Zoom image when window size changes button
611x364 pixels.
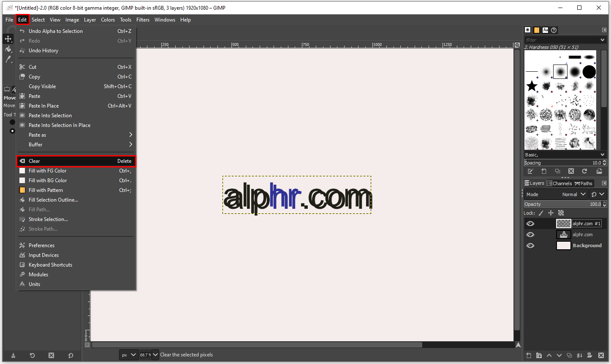pos(517,45)
